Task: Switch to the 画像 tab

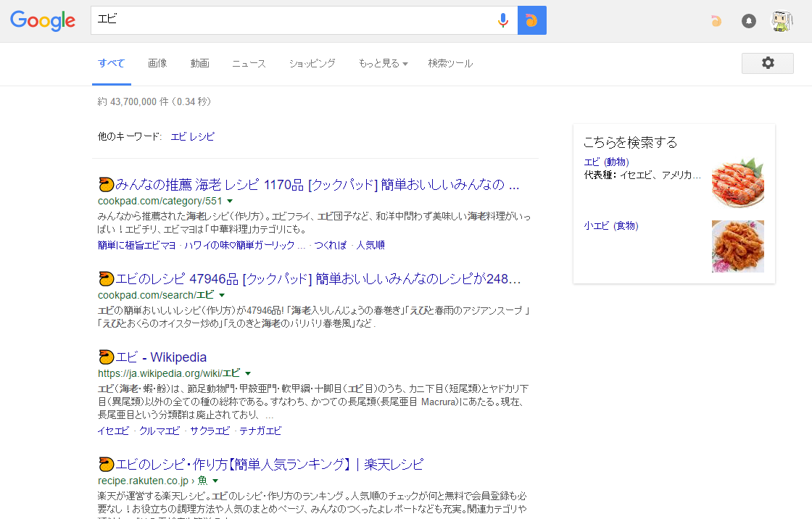Action: point(157,63)
